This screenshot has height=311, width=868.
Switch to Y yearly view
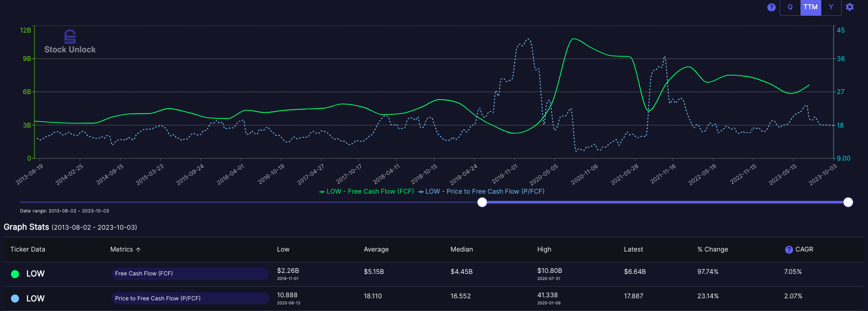point(831,7)
